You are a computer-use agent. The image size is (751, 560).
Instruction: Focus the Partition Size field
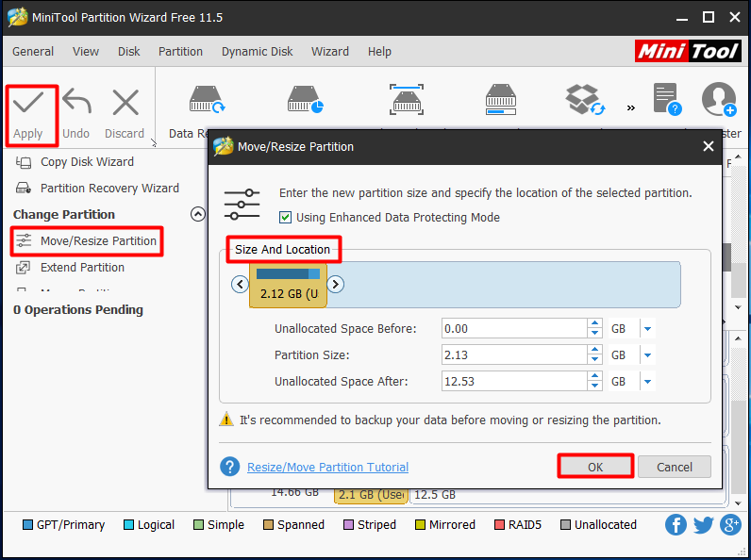coord(514,354)
